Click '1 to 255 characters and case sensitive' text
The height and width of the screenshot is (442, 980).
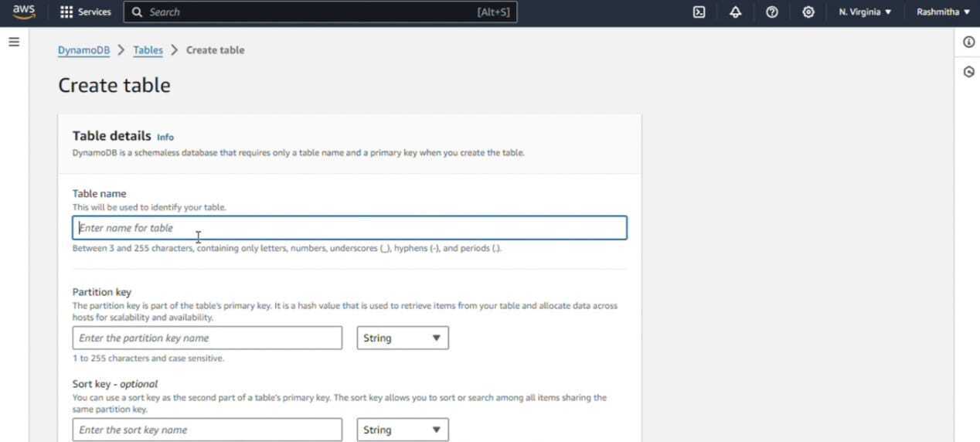point(148,359)
